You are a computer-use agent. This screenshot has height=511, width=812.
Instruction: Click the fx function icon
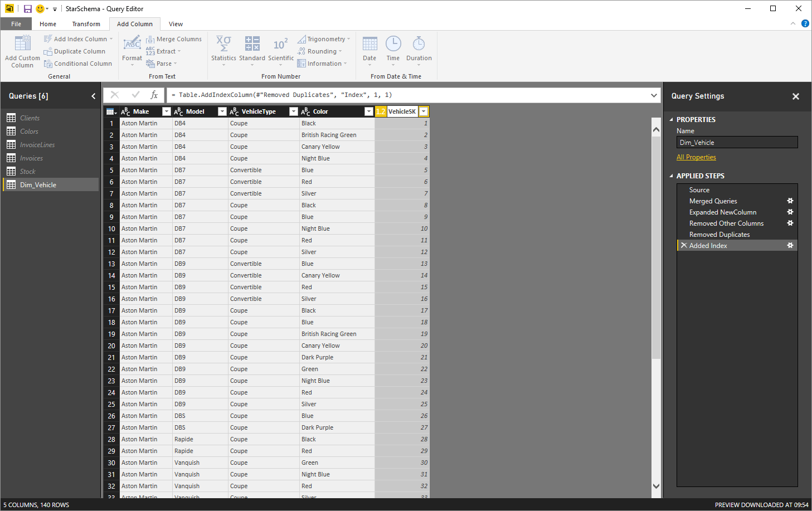[154, 95]
